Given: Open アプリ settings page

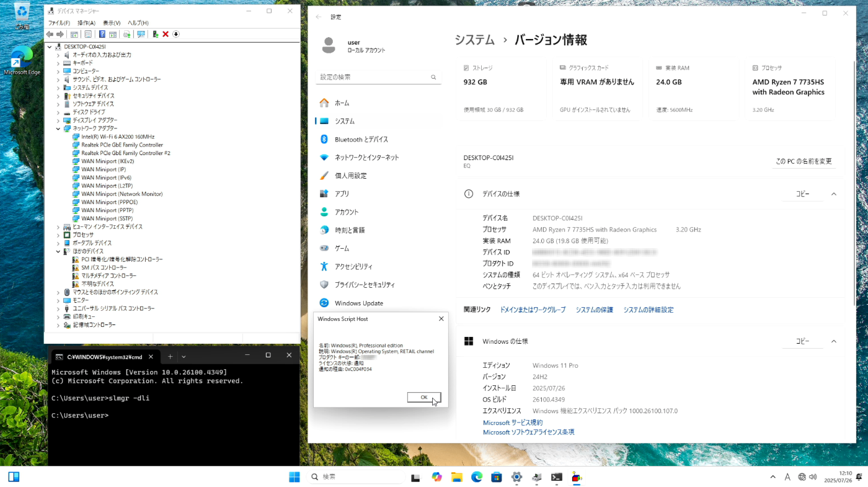Looking at the screenshot, I should pyautogui.click(x=378, y=194).
